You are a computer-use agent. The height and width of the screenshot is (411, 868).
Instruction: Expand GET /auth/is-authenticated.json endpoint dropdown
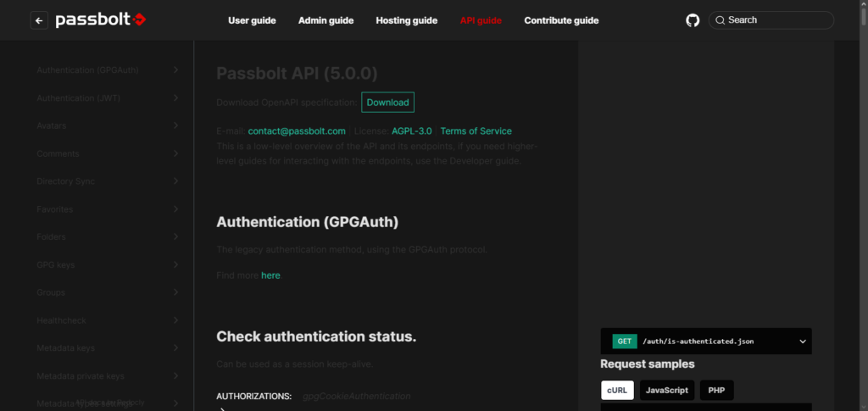coord(706,342)
